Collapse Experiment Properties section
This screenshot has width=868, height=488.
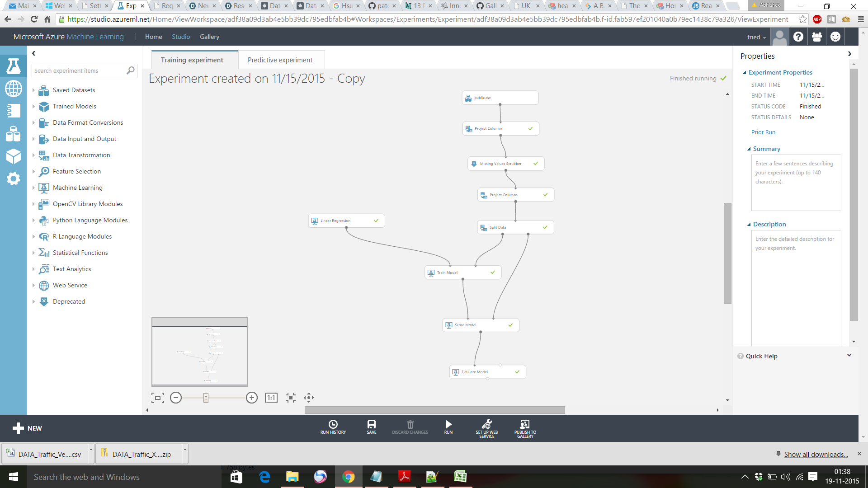(745, 73)
